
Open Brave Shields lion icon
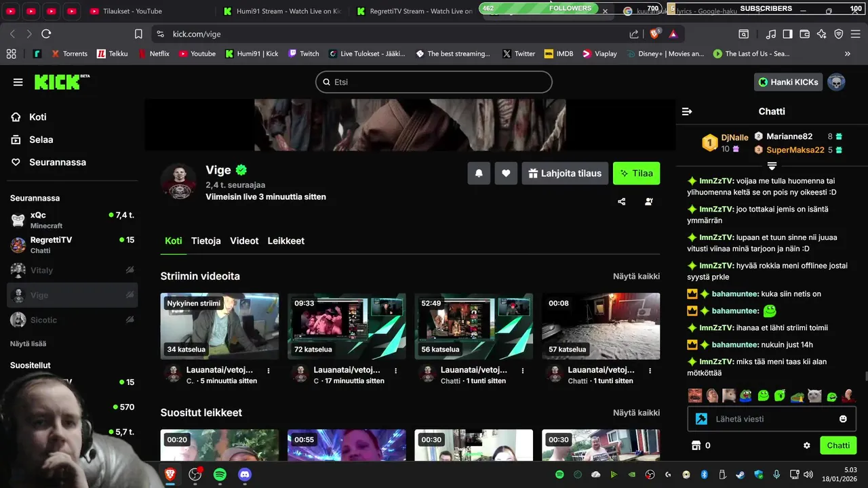pos(655,34)
